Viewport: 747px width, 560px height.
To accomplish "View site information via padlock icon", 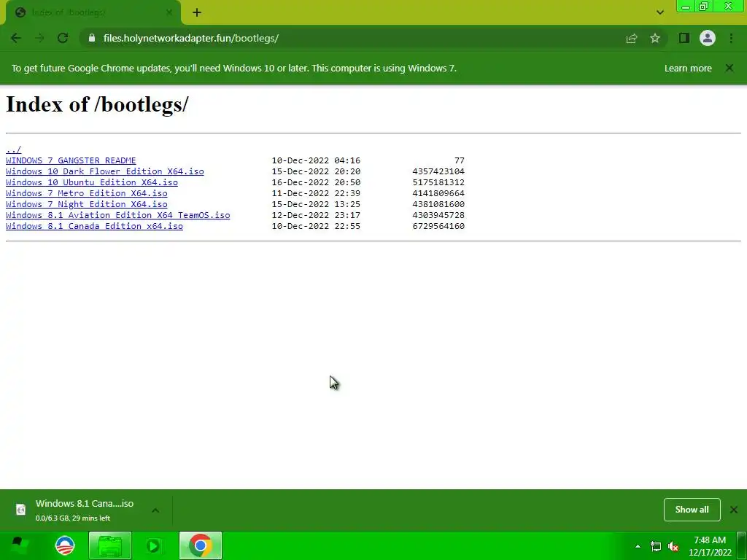I will pyautogui.click(x=92, y=38).
